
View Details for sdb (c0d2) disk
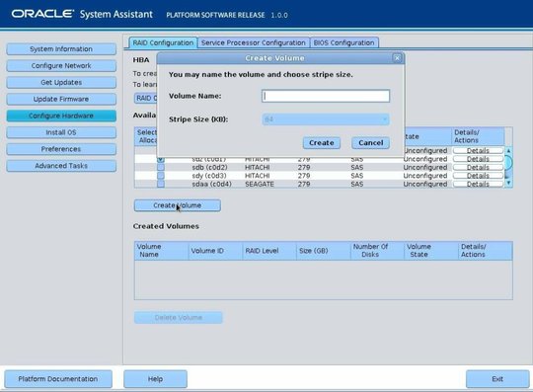478,167
